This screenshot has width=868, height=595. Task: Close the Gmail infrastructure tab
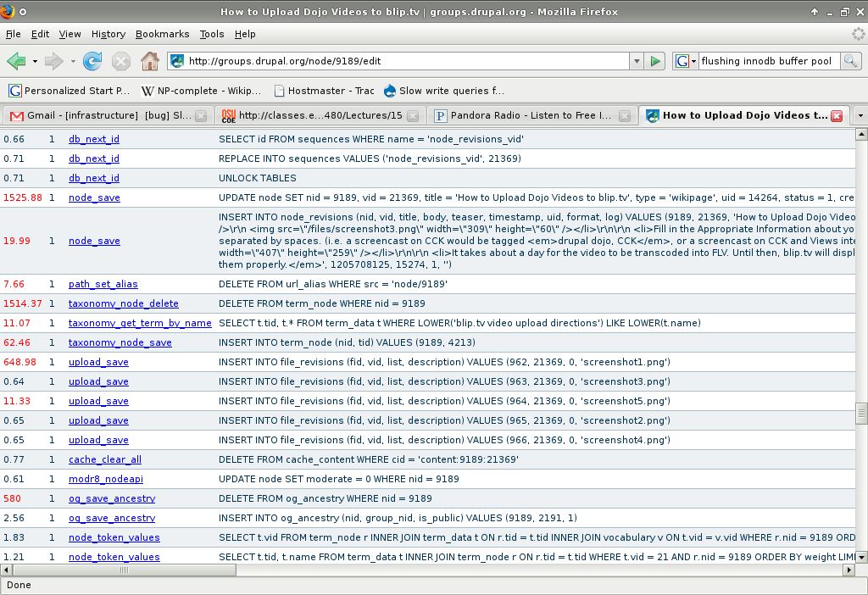[201, 115]
